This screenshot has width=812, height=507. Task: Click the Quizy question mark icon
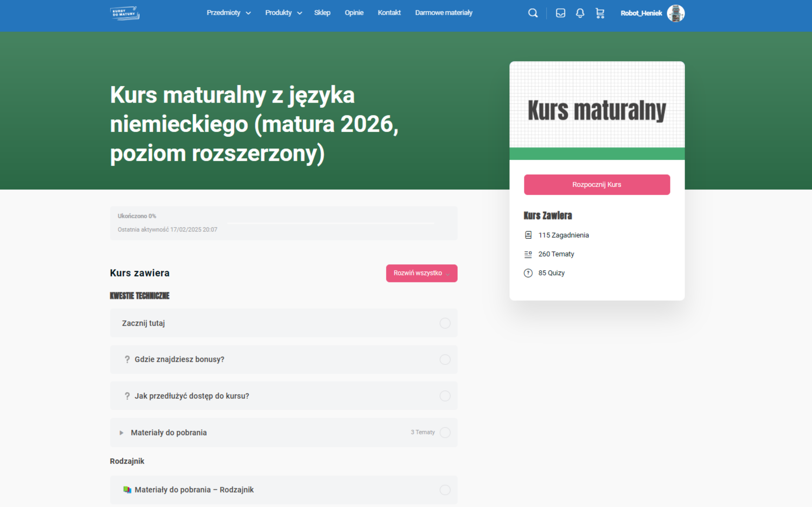[528, 273]
